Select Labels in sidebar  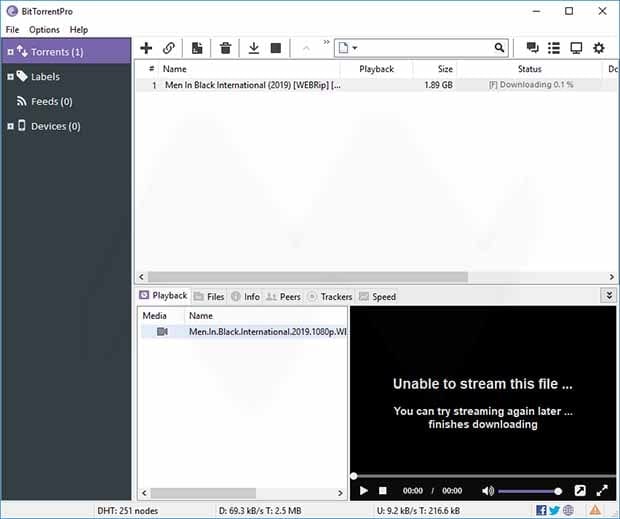point(45,77)
